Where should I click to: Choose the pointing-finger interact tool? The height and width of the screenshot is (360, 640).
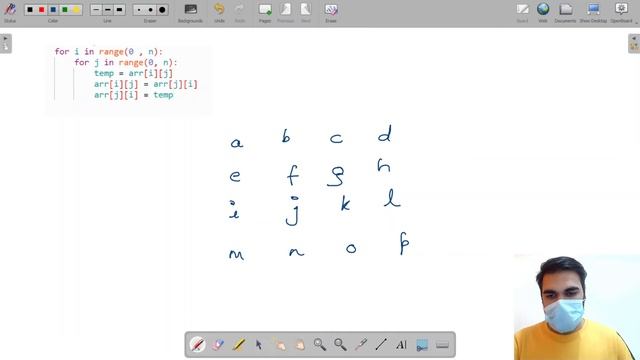(280, 345)
